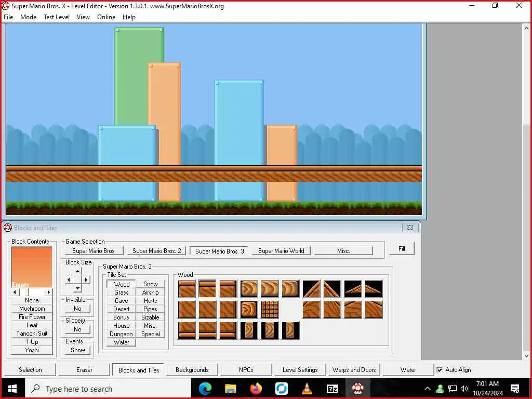Select the wood lattice grid tile
The image size is (532, 399).
coord(270,310)
